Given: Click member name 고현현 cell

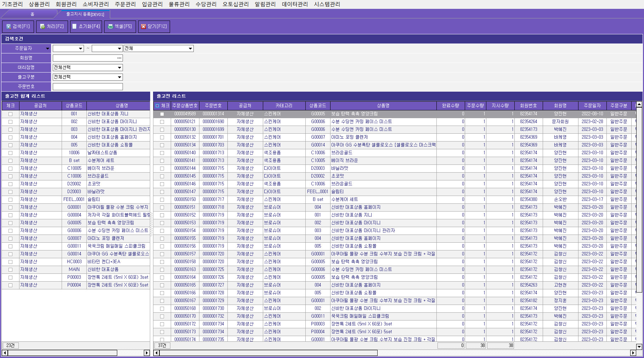Looking at the screenshot, I should [x=560, y=285].
